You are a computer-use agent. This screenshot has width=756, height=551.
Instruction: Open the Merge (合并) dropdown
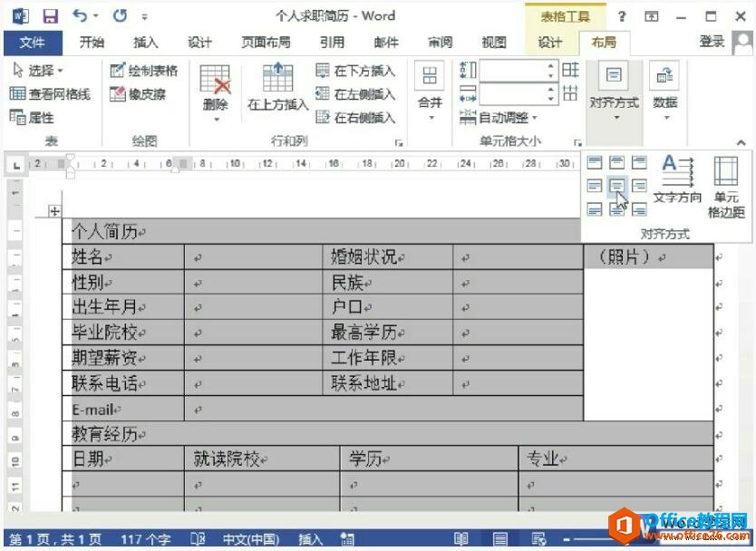[430, 92]
